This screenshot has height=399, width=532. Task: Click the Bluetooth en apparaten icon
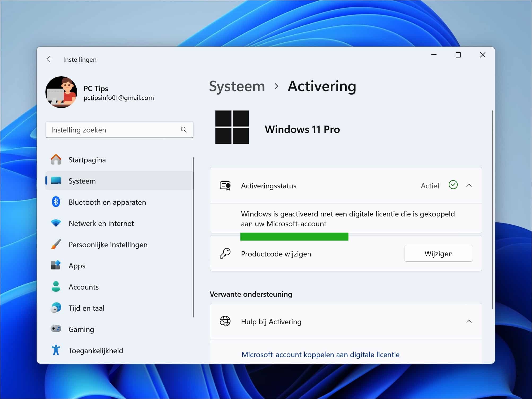(56, 202)
